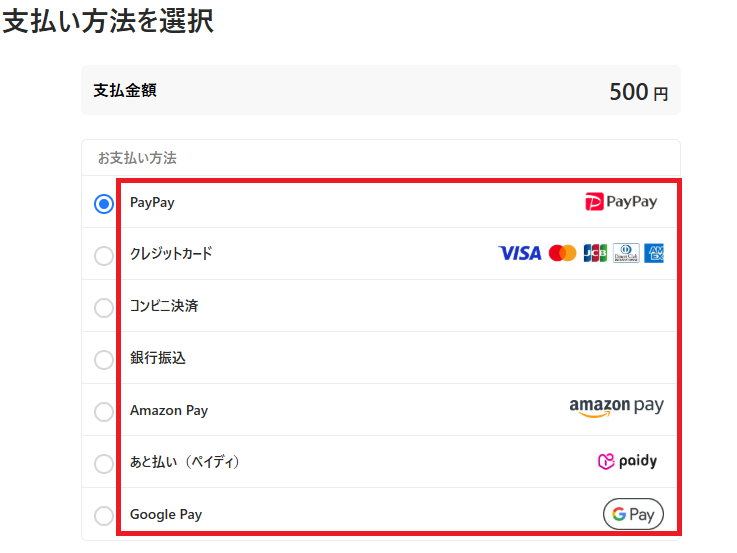Screen dimensions: 737x553
Task: Choose the 銀行振込 radio button
Action: click(x=104, y=360)
